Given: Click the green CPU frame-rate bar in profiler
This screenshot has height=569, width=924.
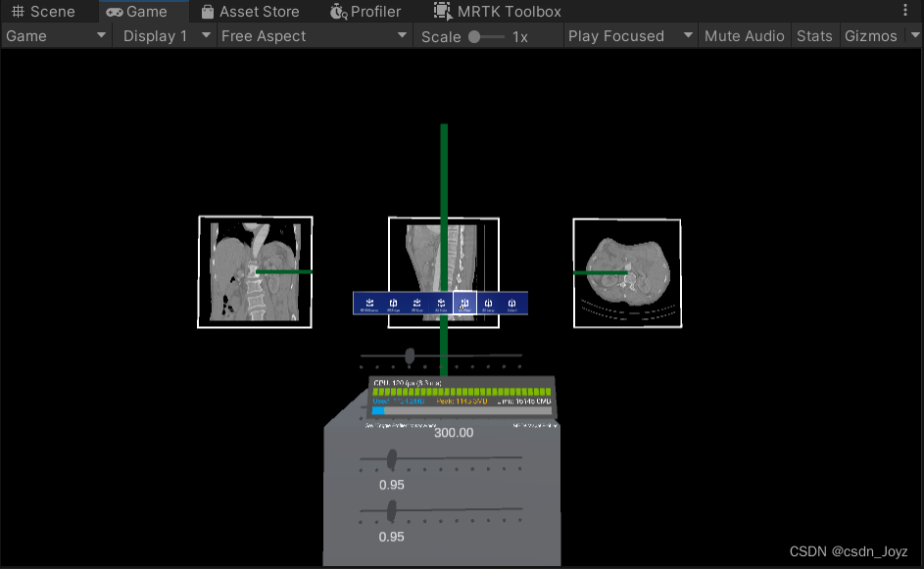Looking at the screenshot, I should (462, 392).
